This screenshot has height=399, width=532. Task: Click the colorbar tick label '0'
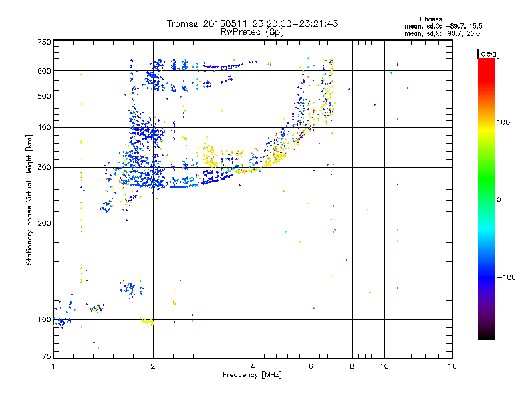coord(498,200)
